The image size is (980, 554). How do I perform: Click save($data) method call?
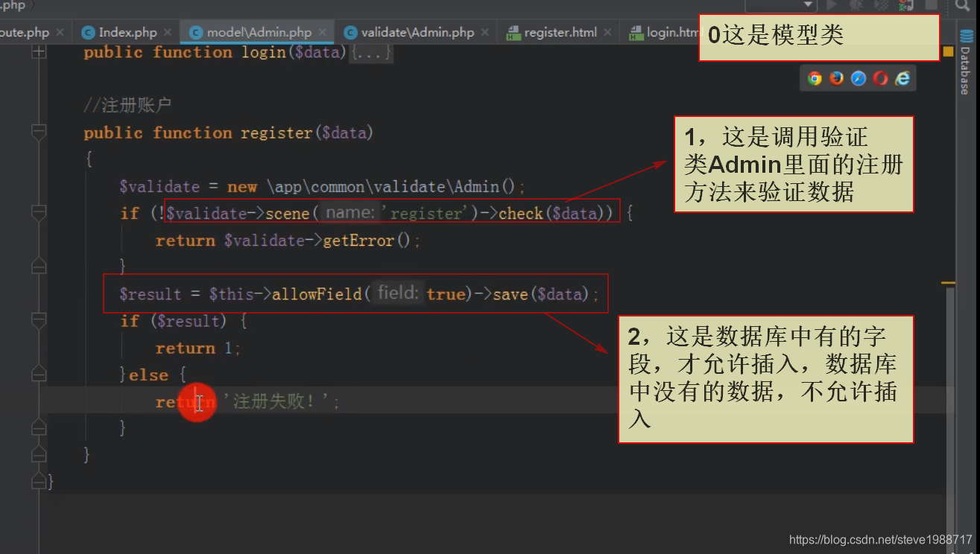coord(541,294)
